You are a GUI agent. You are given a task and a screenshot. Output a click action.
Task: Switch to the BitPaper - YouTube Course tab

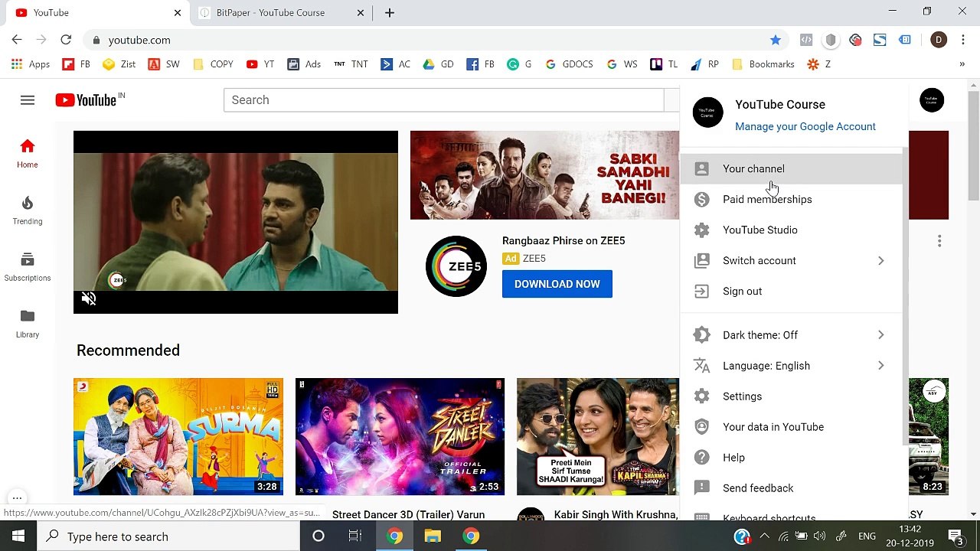(x=280, y=12)
